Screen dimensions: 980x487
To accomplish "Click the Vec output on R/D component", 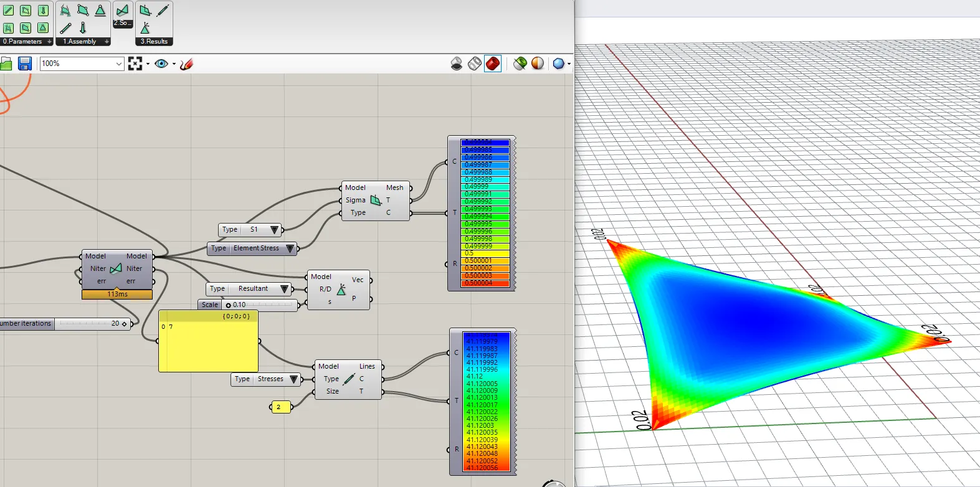I will [x=358, y=280].
